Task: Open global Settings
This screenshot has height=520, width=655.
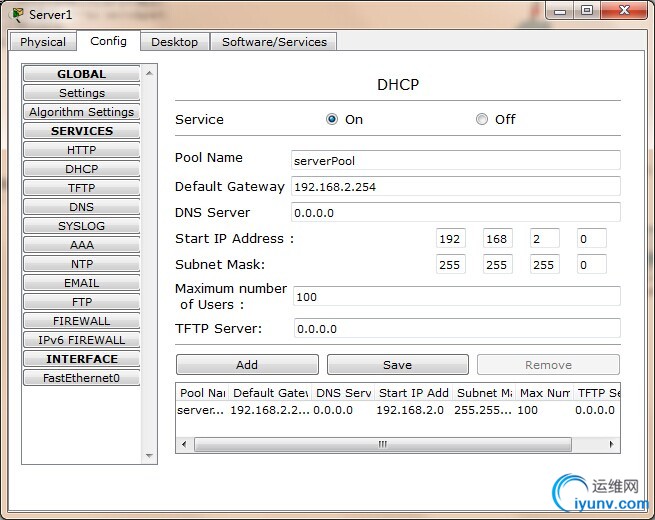Action: click(x=81, y=93)
